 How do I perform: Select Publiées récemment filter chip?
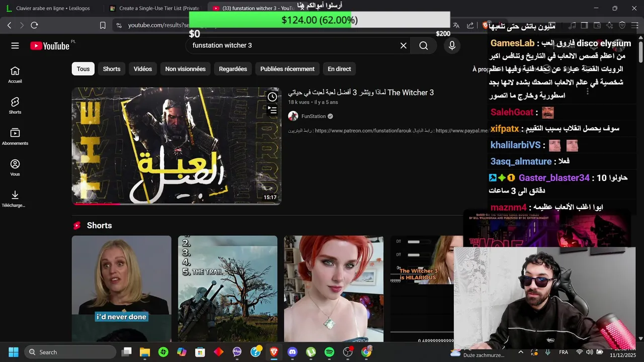tap(287, 69)
